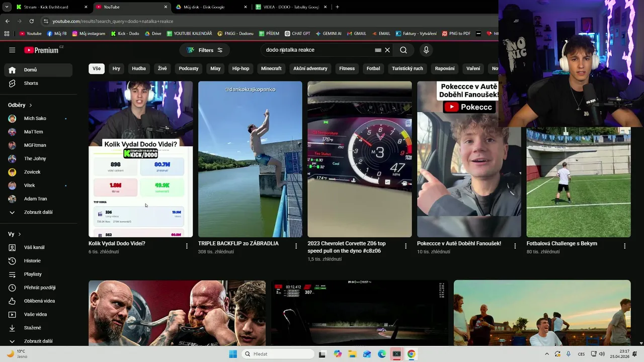Image resolution: width=644 pixels, height=362 pixels.
Task: Open more options for the Chevrolet Corvette Z06 short
Action: coord(406,246)
